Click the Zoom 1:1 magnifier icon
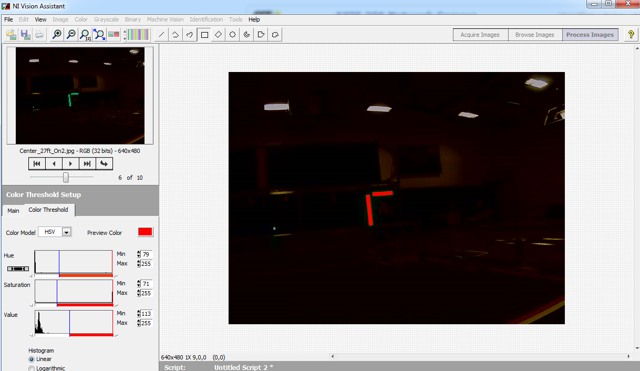This screenshot has width=640, height=371. [85, 35]
